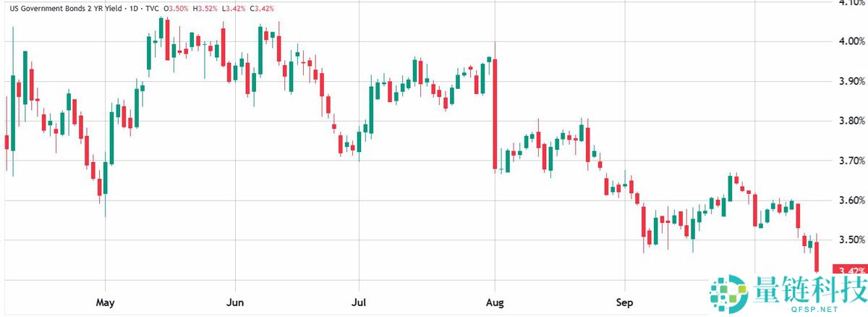Click the red 3.42% current price tag
Screen dimensions: 868x317
tap(850, 271)
